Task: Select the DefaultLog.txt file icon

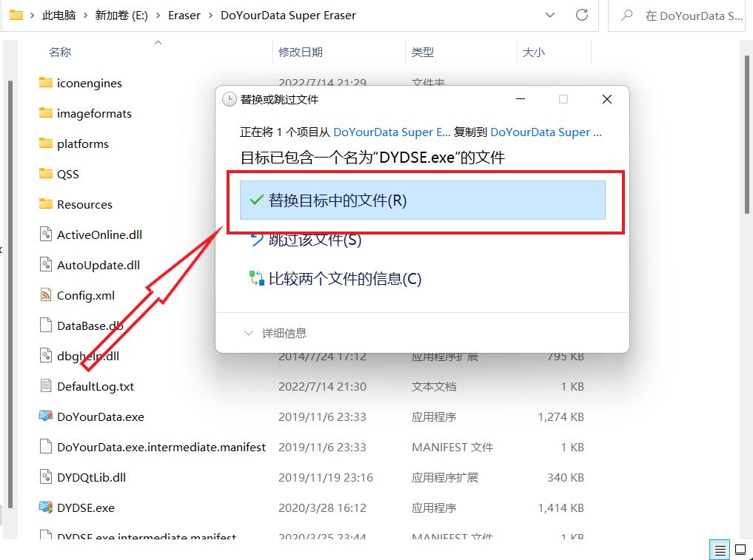Action: (46, 386)
